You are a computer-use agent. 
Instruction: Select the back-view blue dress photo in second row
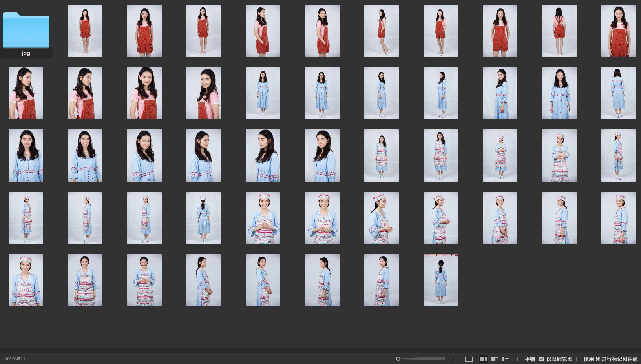click(618, 93)
